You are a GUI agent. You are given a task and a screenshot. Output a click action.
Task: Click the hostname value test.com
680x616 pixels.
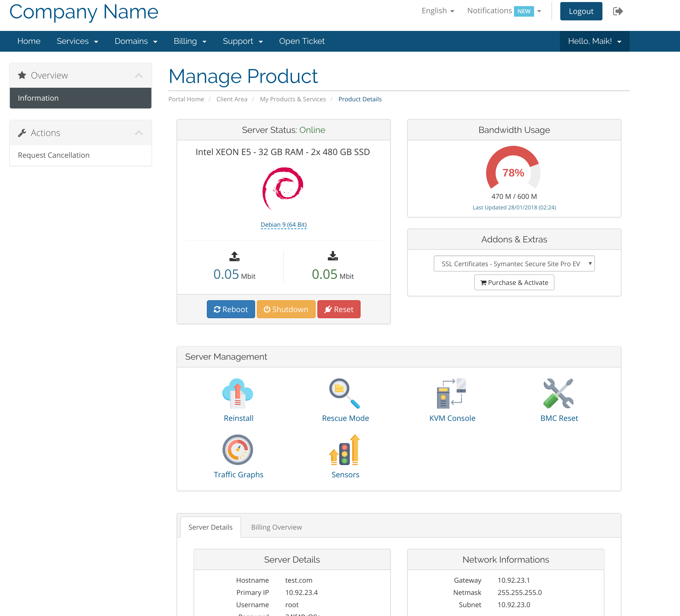click(x=299, y=580)
